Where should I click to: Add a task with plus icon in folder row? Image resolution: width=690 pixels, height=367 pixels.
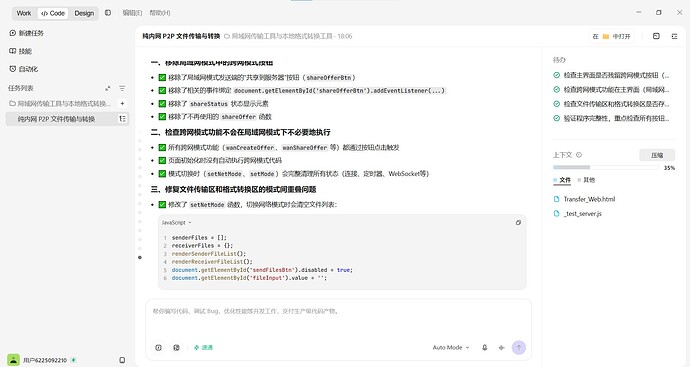click(122, 103)
